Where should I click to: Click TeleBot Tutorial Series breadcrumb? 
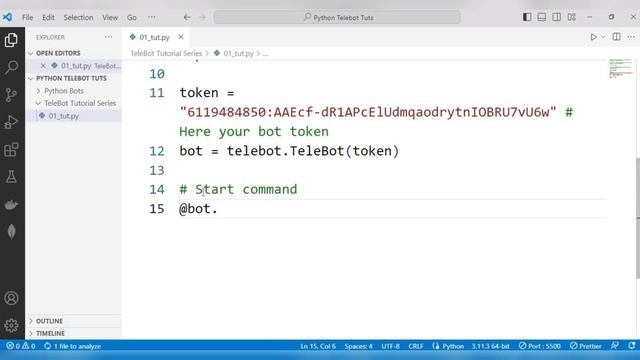tap(166, 53)
